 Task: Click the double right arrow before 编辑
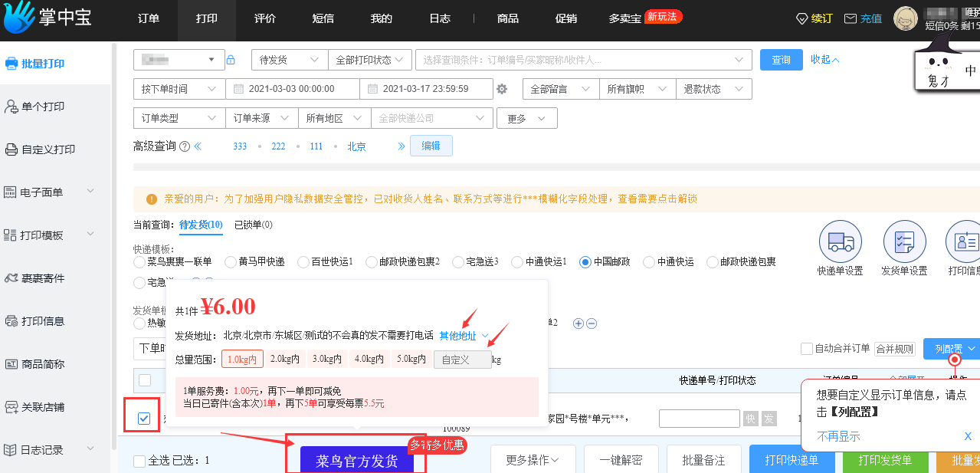(x=401, y=146)
